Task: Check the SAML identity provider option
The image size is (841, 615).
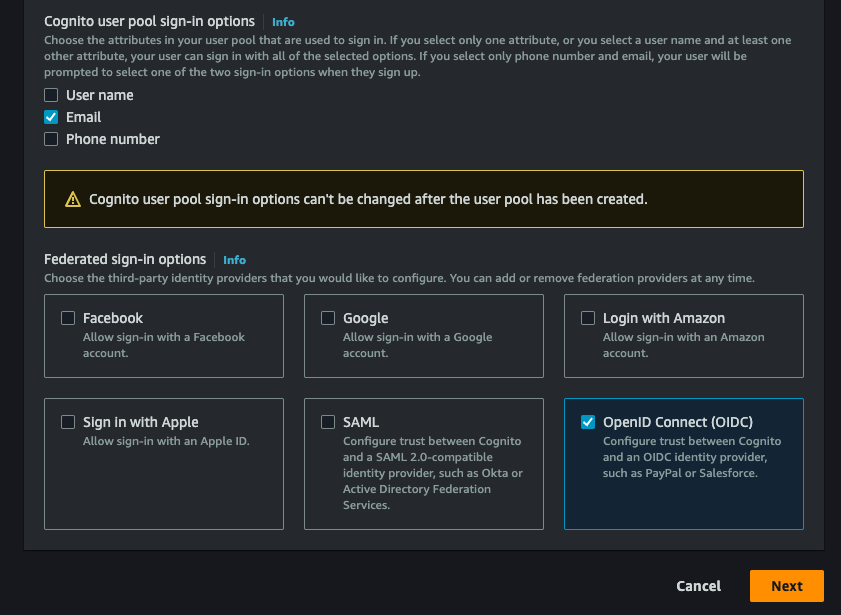Action: 328,422
